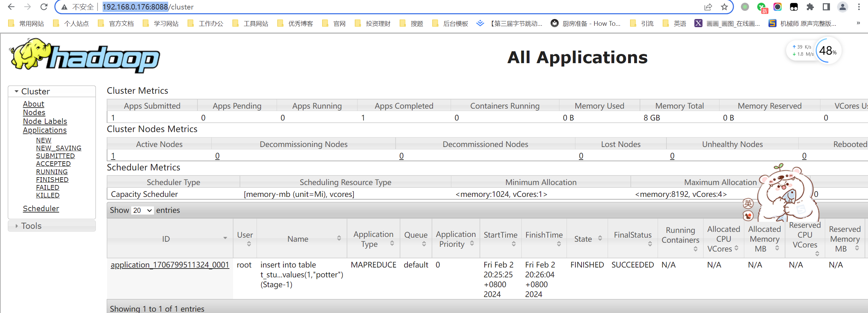The height and width of the screenshot is (313, 868).
Task: Filter applications by ACCEPTED state
Action: point(53,164)
